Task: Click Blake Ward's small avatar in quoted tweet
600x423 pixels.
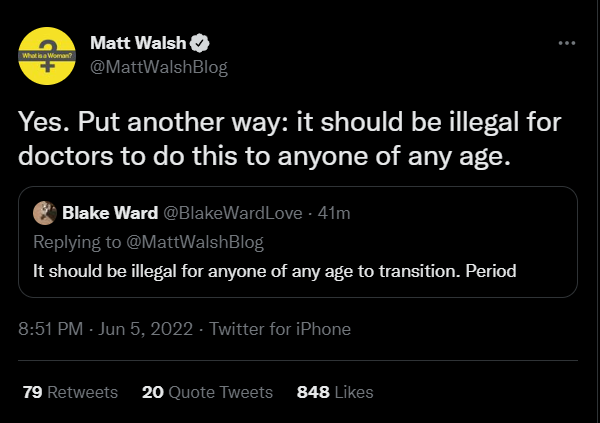Action: tap(45, 213)
